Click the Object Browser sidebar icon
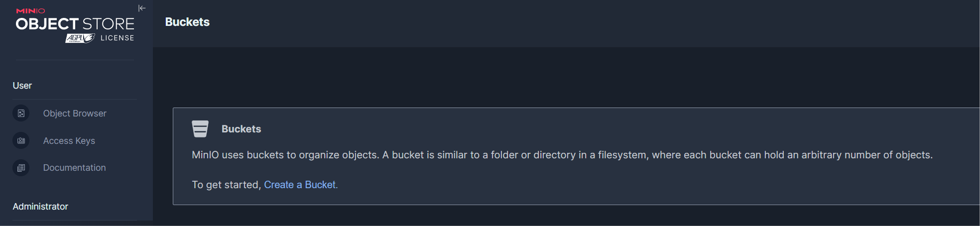This screenshot has width=980, height=226. tap(21, 113)
